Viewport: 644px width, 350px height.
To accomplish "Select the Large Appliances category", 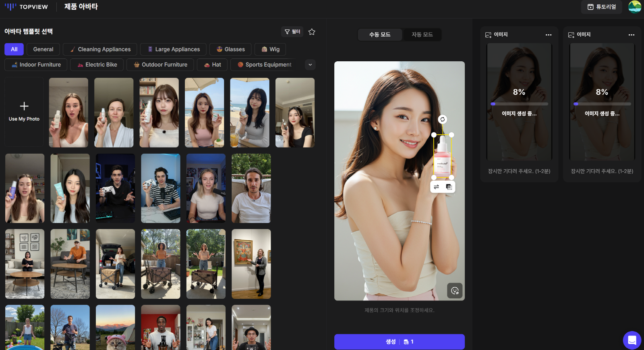I will tap(173, 49).
